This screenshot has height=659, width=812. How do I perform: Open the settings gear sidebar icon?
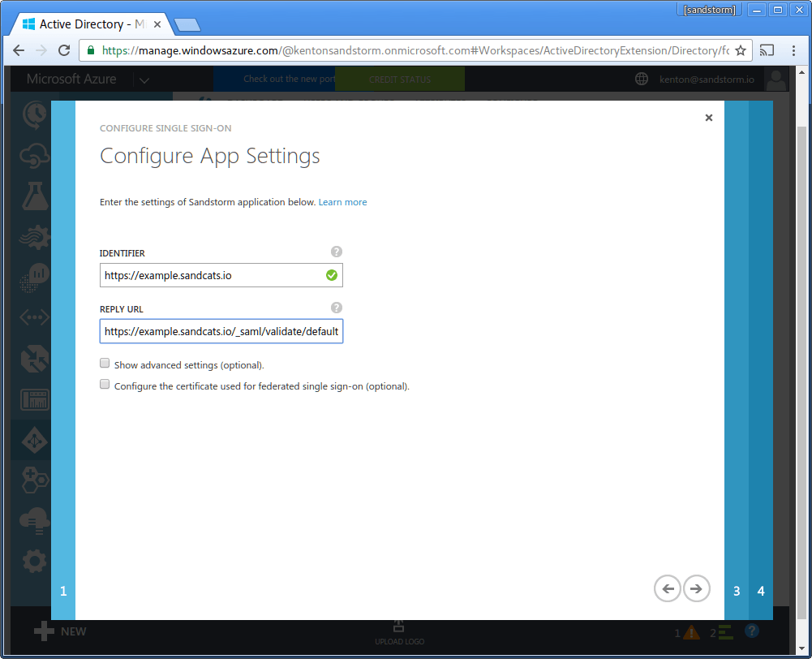[35, 561]
